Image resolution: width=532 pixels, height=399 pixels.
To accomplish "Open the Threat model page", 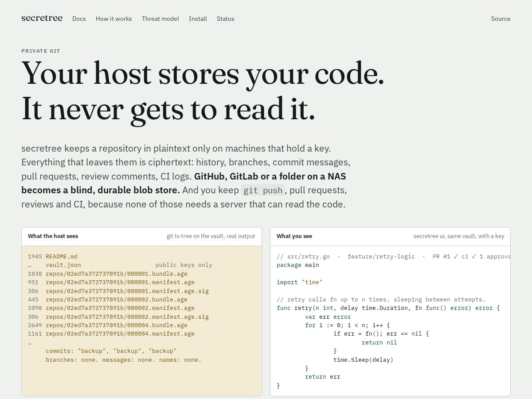I will coord(160,19).
